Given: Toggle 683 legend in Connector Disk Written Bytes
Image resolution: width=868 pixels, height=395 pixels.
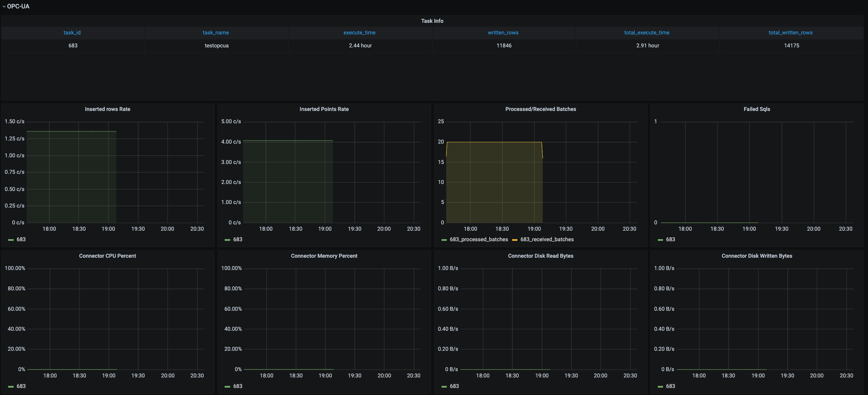Looking at the screenshot, I should point(670,386).
